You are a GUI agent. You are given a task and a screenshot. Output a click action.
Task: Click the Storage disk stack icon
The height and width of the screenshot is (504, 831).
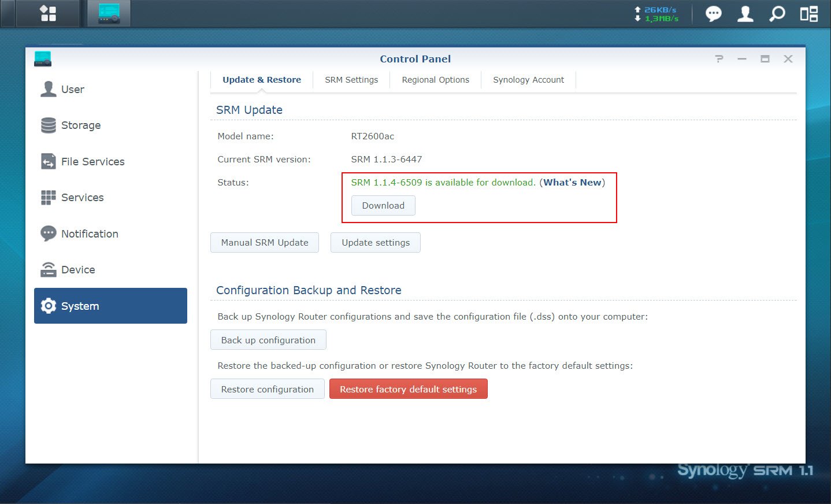tap(49, 125)
